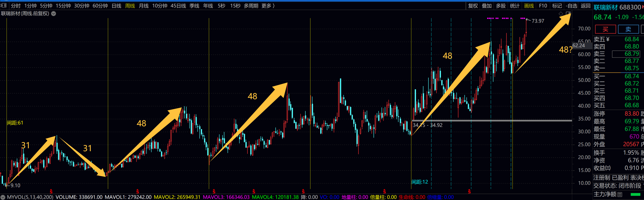Image resolution: width=644 pixels, height=200 pixels.
Task: Expand the MYVOL indicator dropdown arrow
Action: [x=3, y=197]
